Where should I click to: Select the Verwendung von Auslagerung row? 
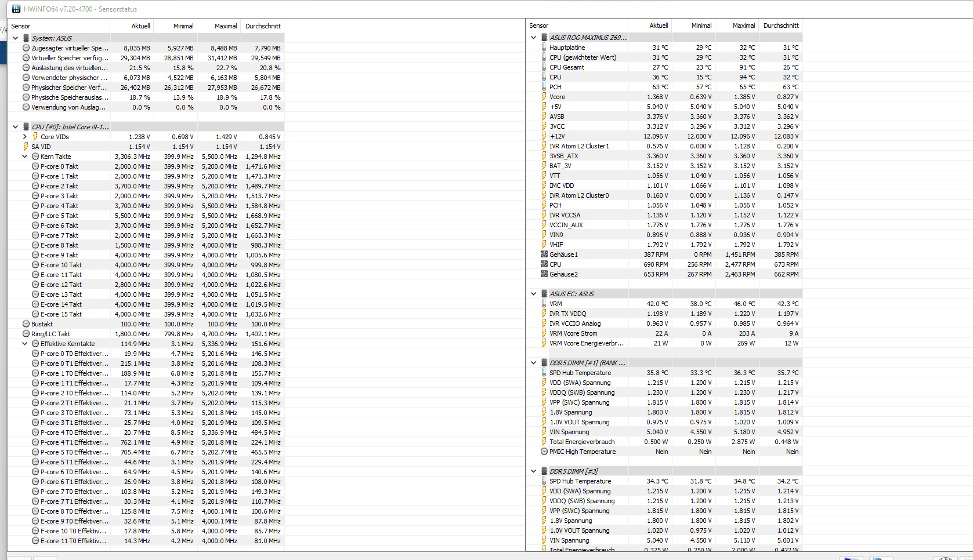pyautogui.click(x=146, y=107)
